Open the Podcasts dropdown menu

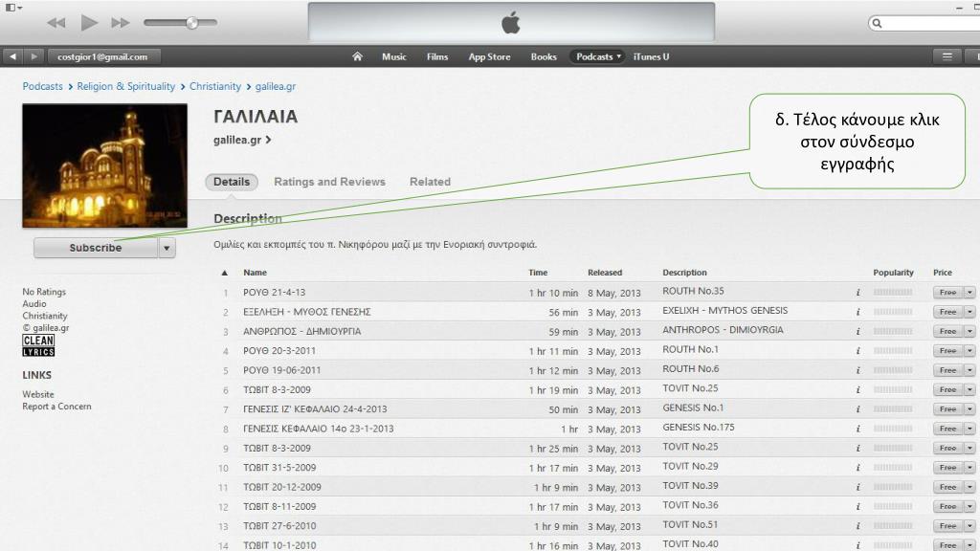point(597,56)
